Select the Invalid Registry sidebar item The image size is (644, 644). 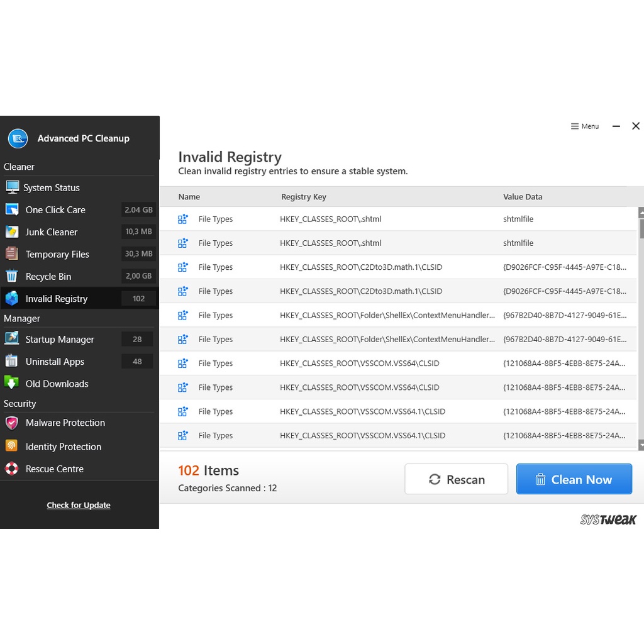(x=56, y=299)
